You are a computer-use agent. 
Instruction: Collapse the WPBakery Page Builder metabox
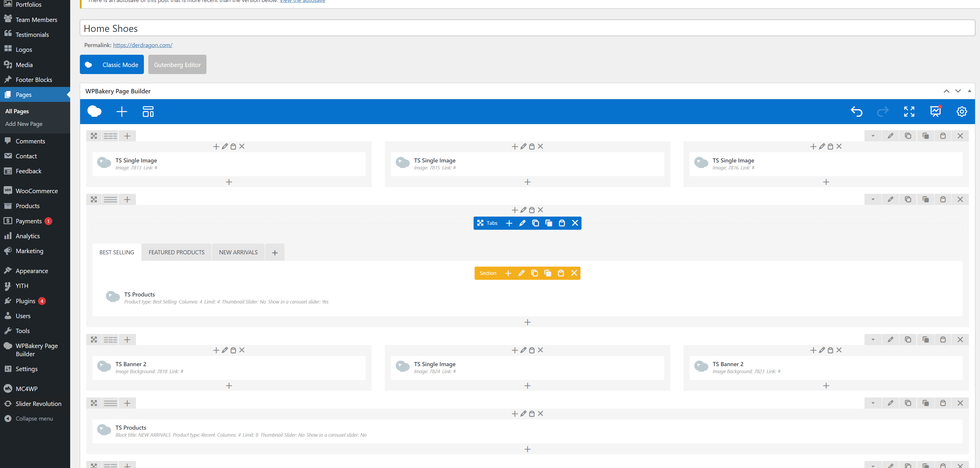(x=970, y=91)
